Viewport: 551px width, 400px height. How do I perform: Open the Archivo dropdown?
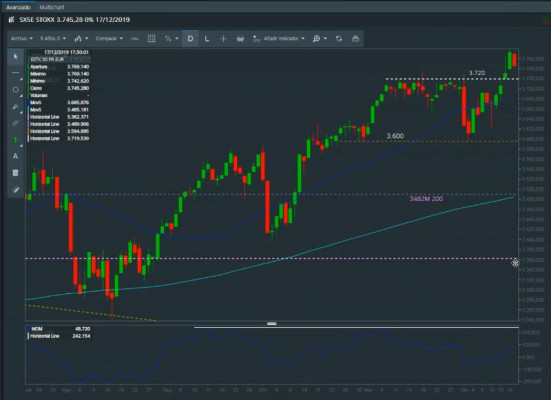(x=21, y=38)
